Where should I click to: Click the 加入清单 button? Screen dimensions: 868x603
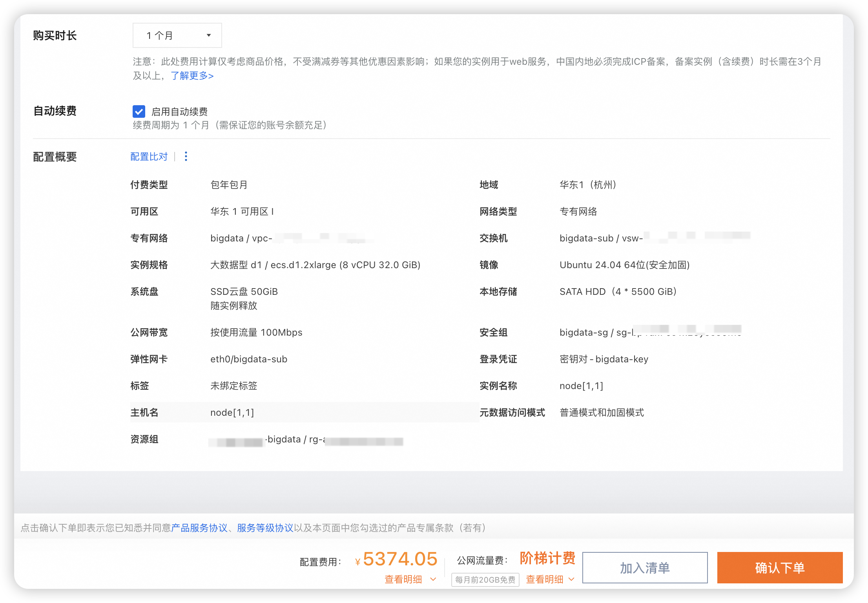pyautogui.click(x=644, y=568)
